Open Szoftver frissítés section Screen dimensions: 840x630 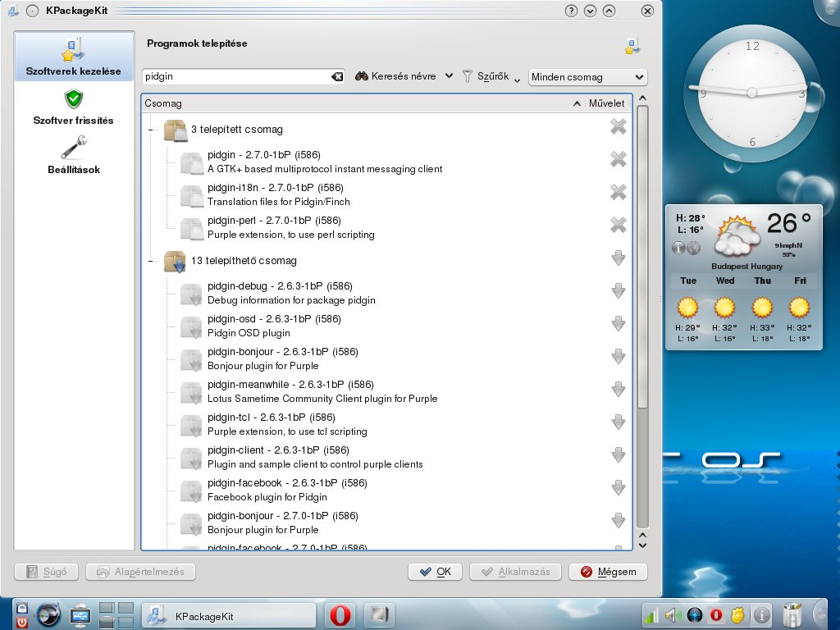74,107
